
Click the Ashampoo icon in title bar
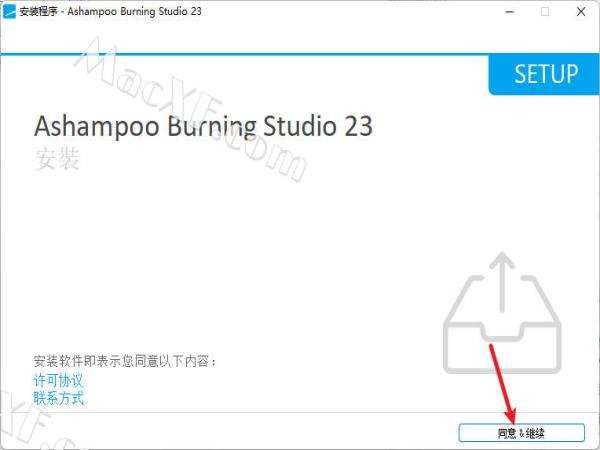pos(9,11)
